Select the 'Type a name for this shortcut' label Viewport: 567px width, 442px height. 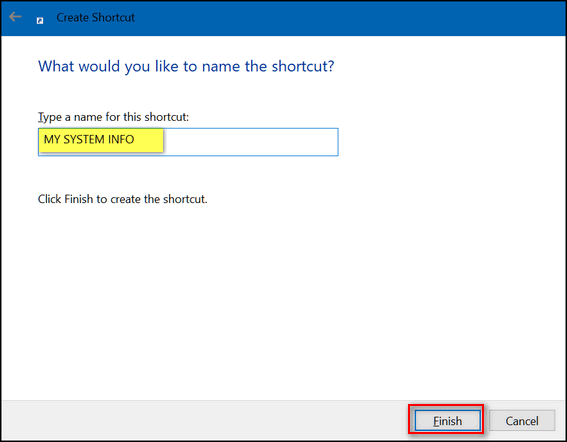coord(114,117)
